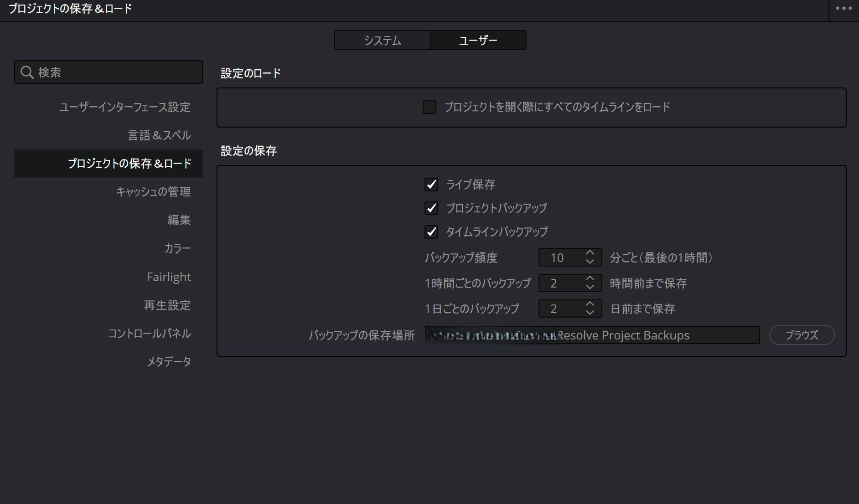Enable loading all timelines when opening project
The width and height of the screenshot is (859, 504).
point(429,107)
